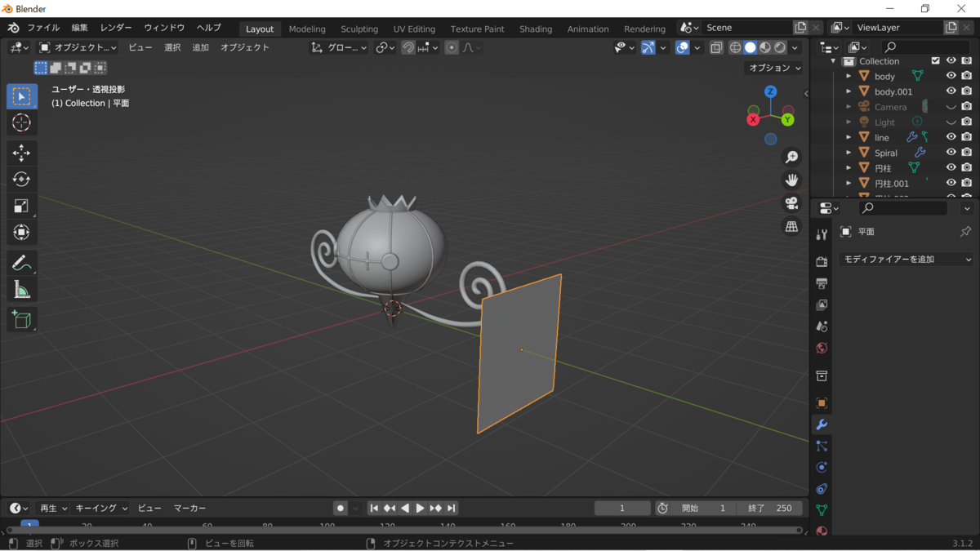The width and height of the screenshot is (980, 551).
Task: Toggle camera view with the camera icon
Action: [791, 203]
